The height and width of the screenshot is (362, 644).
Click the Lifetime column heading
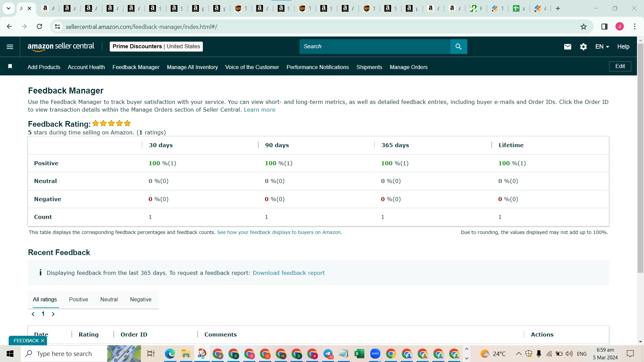point(511,145)
